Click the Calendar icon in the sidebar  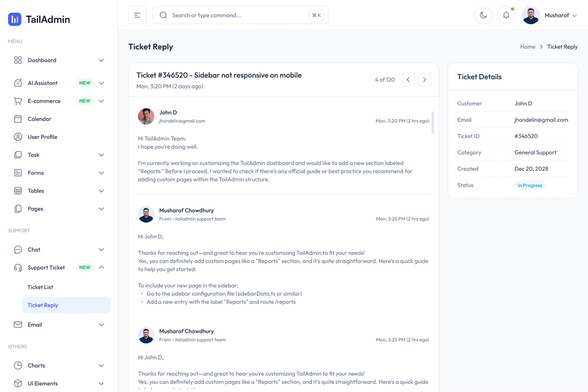[x=18, y=119]
